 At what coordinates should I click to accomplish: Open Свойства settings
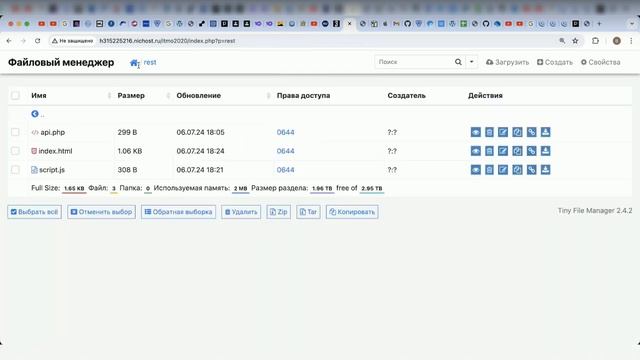point(600,62)
